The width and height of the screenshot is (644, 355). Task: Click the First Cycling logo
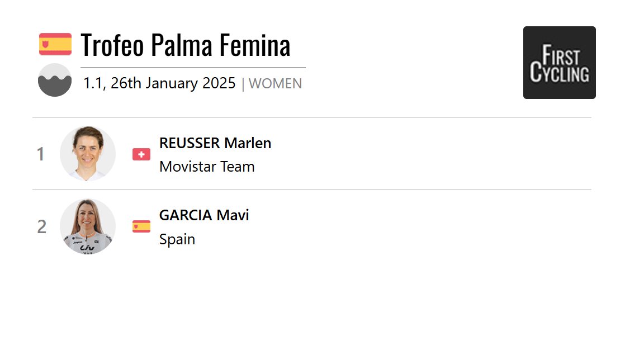pos(560,63)
